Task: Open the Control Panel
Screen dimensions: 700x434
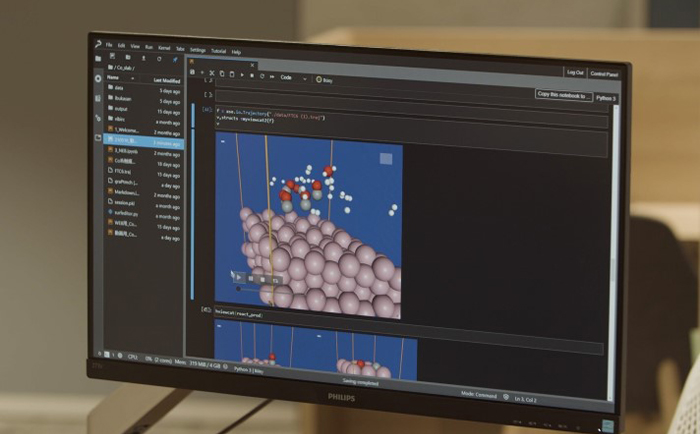Action: [x=604, y=74]
